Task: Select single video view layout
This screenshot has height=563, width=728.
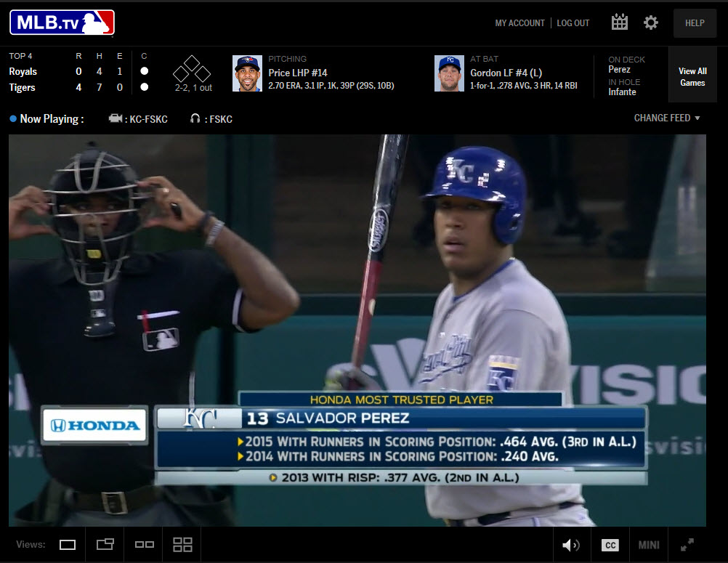Action: point(68,544)
